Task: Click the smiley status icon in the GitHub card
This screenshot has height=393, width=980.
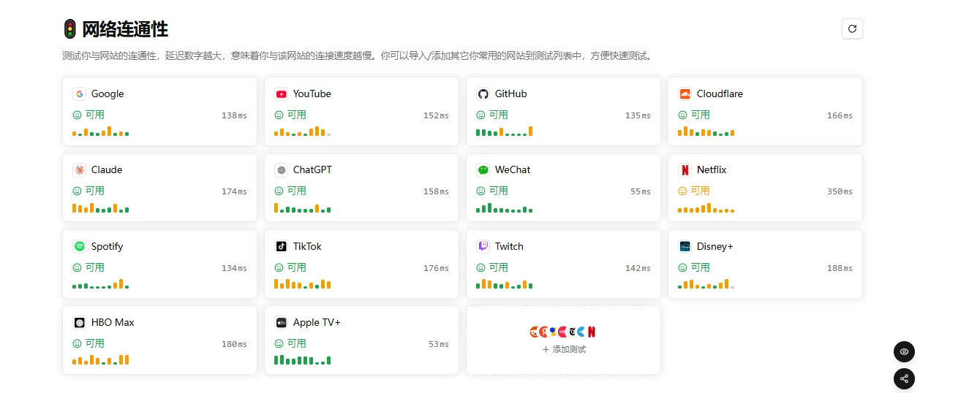Action: (x=480, y=115)
